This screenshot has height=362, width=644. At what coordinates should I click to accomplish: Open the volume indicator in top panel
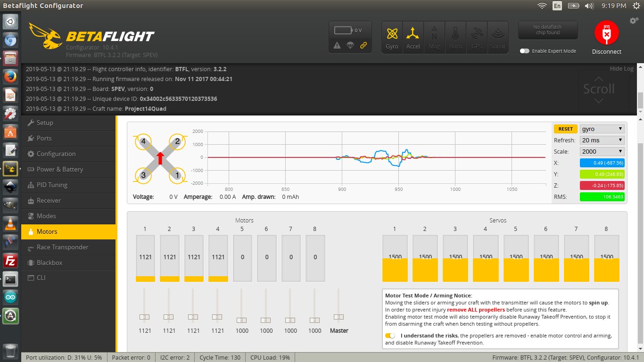click(x=589, y=6)
